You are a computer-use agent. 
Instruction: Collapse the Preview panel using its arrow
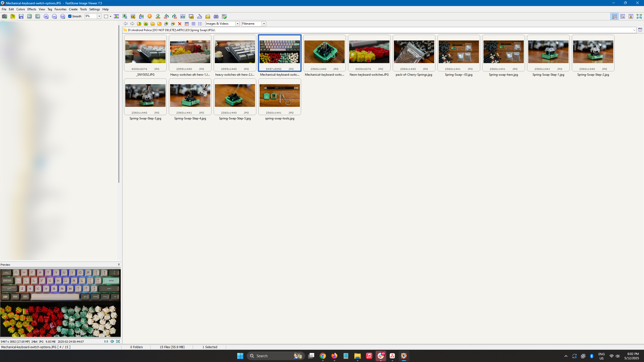[x=119, y=264]
